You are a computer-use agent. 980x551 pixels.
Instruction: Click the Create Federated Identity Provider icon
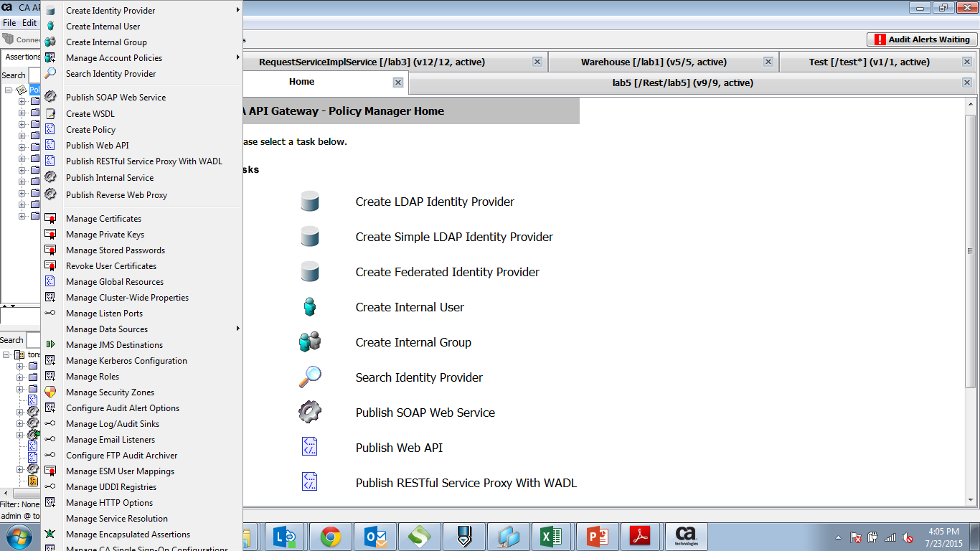click(x=309, y=272)
